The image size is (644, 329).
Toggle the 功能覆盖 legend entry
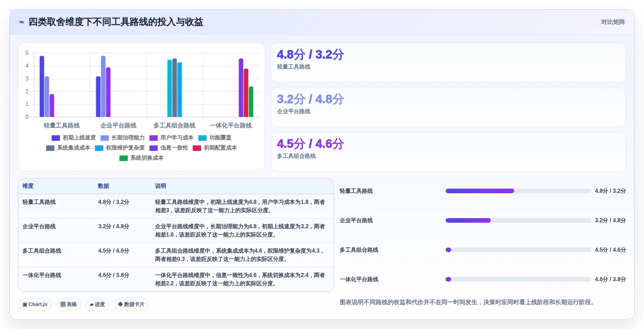pos(215,138)
